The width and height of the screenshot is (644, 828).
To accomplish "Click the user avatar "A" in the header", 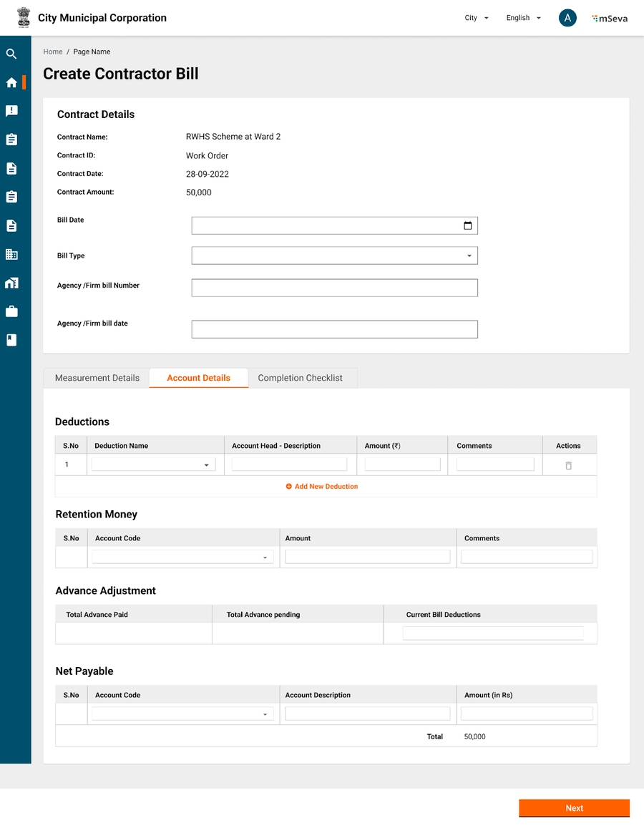I will point(567,18).
